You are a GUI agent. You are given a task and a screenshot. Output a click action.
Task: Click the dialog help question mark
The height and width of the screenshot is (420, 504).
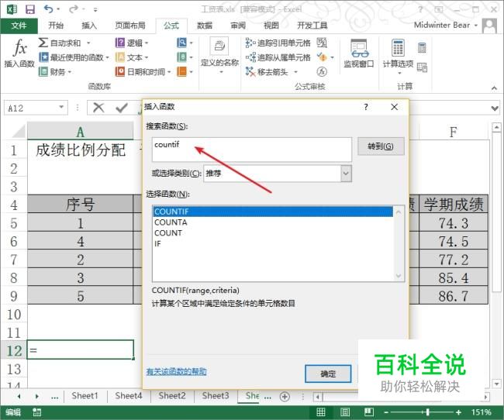point(366,107)
